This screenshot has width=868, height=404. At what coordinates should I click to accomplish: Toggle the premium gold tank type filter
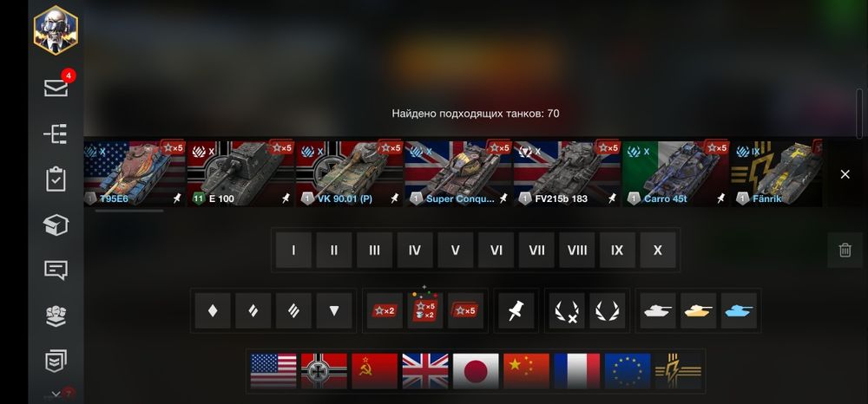tap(698, 310)
